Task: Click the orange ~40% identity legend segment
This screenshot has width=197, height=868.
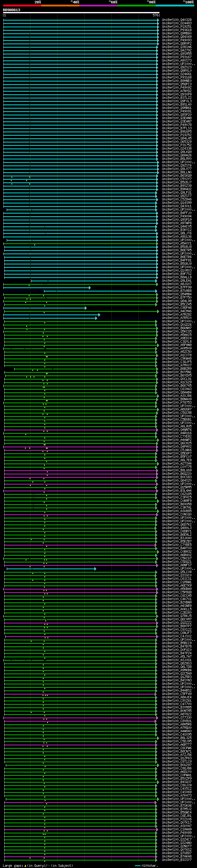Action: [x=60, y=6]
